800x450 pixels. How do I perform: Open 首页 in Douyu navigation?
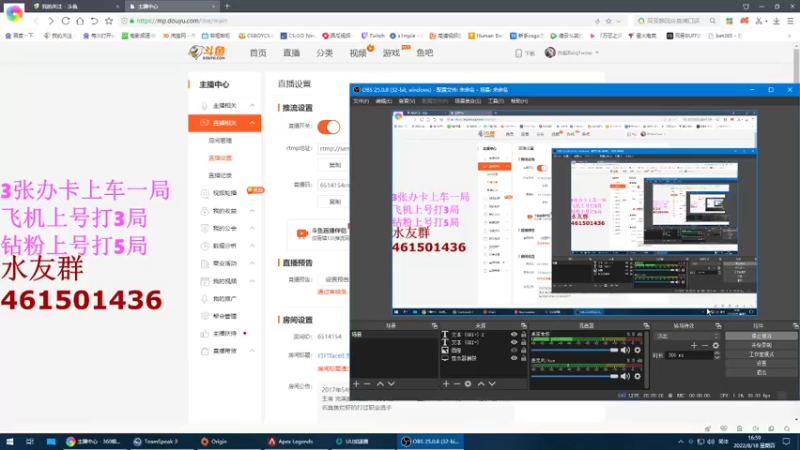[258, 53]
